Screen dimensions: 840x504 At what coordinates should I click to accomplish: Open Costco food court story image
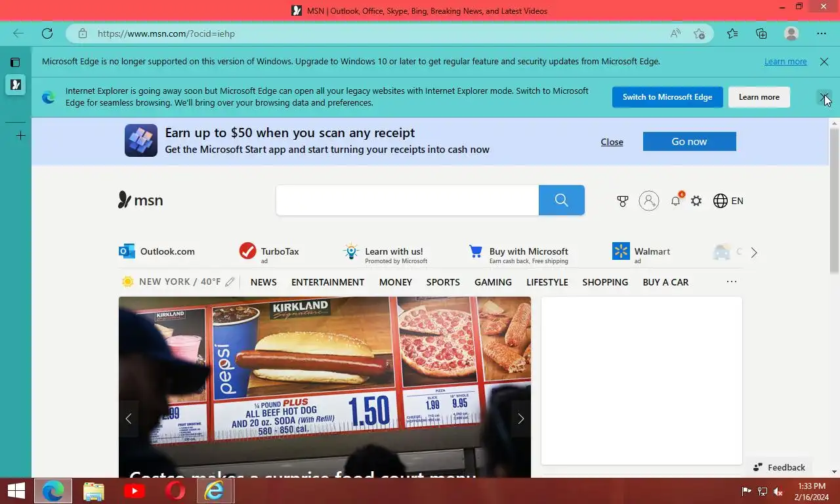[x=325, y=387]
